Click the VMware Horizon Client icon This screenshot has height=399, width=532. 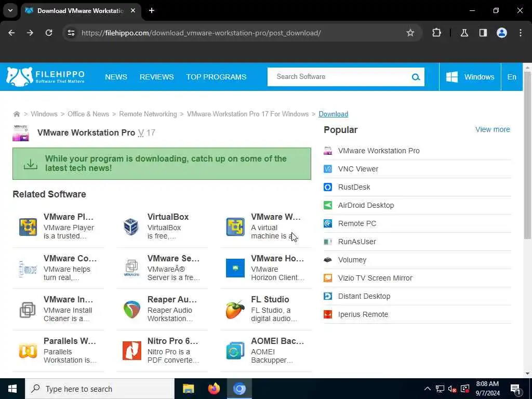[x=235, y=268]
